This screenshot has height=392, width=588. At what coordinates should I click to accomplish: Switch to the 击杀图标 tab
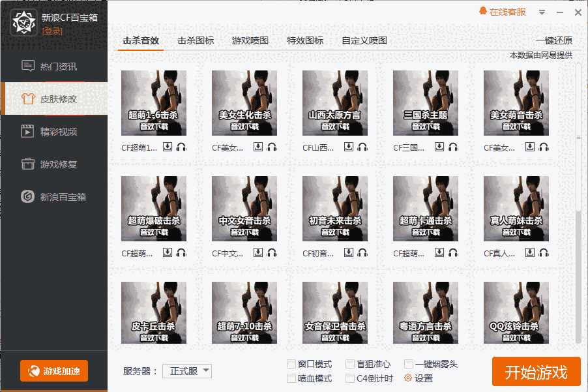pos(196,40)
